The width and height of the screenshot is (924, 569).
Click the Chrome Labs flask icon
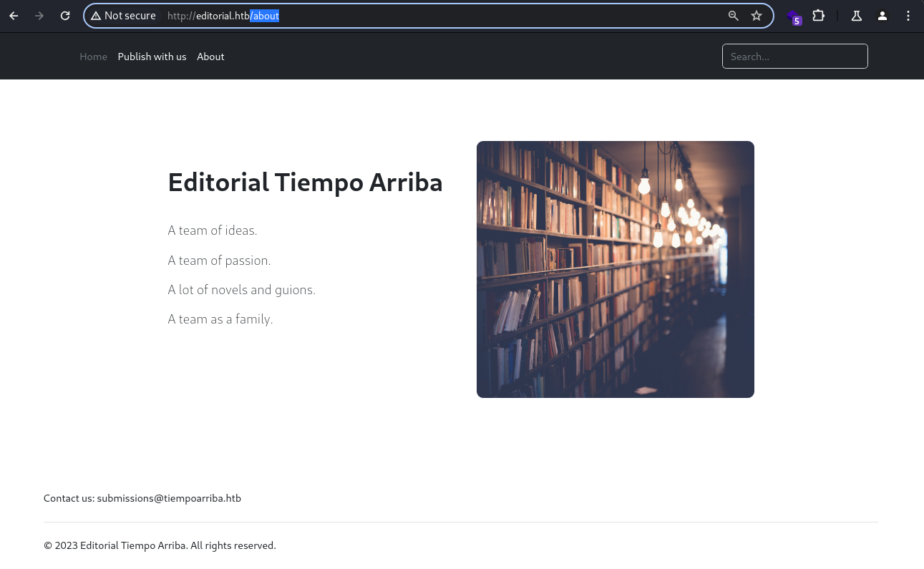(x=856, y=16)
